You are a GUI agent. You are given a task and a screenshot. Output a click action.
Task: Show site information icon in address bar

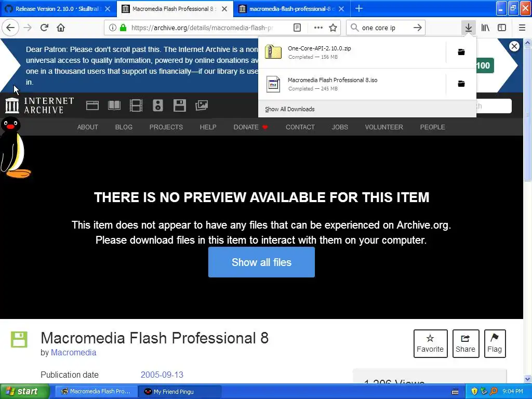tap(113, 28)
